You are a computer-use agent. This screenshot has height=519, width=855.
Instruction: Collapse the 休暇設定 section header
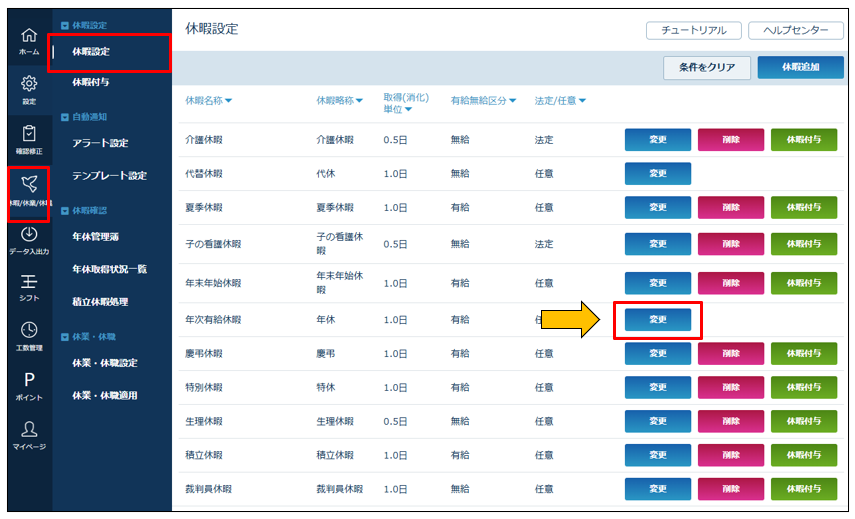[84, 25]
